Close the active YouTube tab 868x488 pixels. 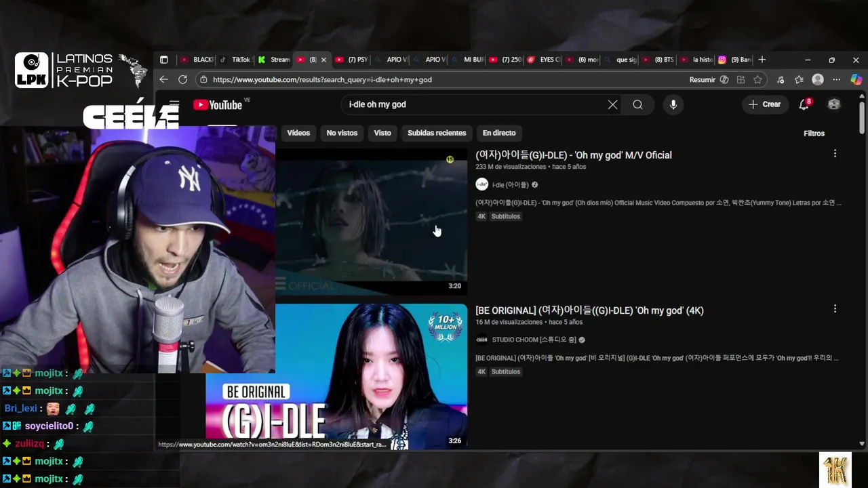coord(323,60)
